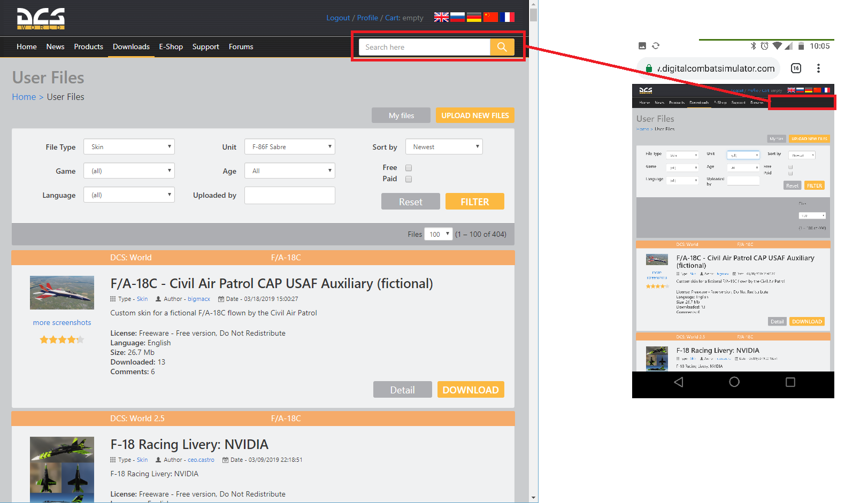Tick the Free checkbox in desktop filter
The width and height of the screenshot is (868, 503).
tap(409, 168)
